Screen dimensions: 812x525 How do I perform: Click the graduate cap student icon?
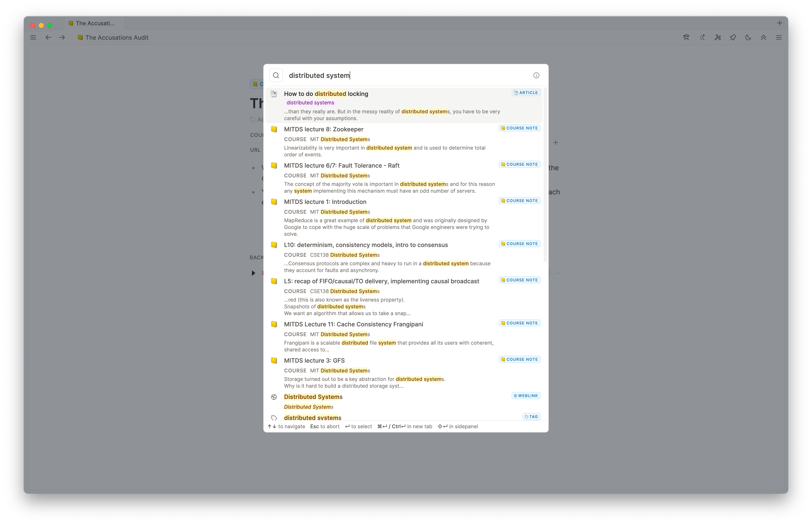point(686,38)
